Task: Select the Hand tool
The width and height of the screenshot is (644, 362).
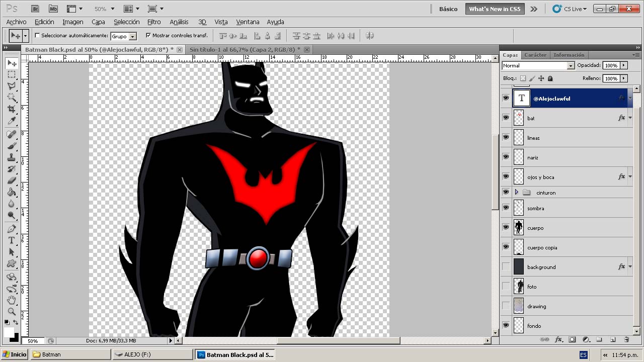Action: click(12, 300)
